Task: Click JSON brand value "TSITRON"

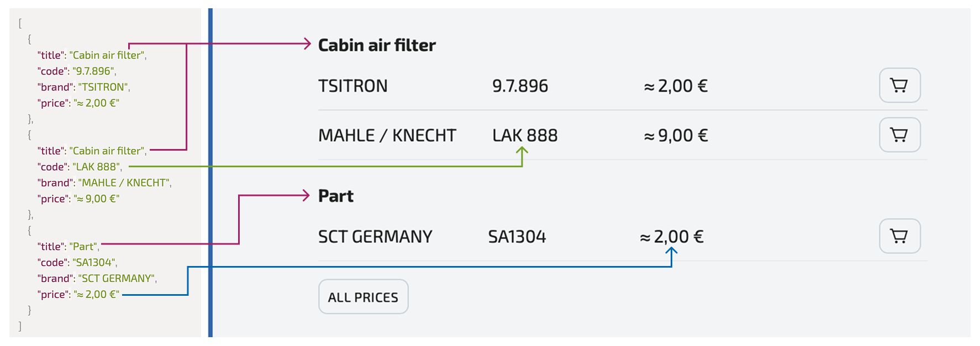Action: (103, 87)
